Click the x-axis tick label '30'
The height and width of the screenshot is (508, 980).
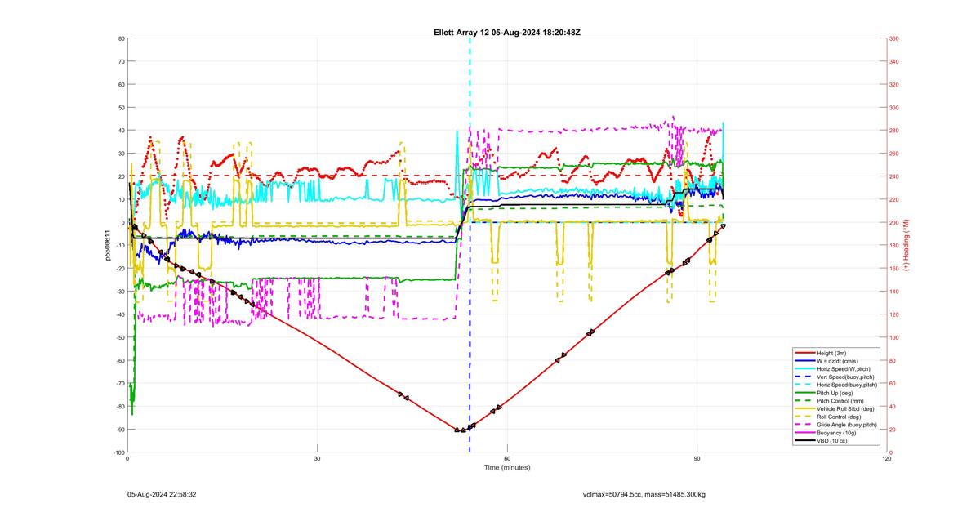pyautogui.click(x=318, y=458)
